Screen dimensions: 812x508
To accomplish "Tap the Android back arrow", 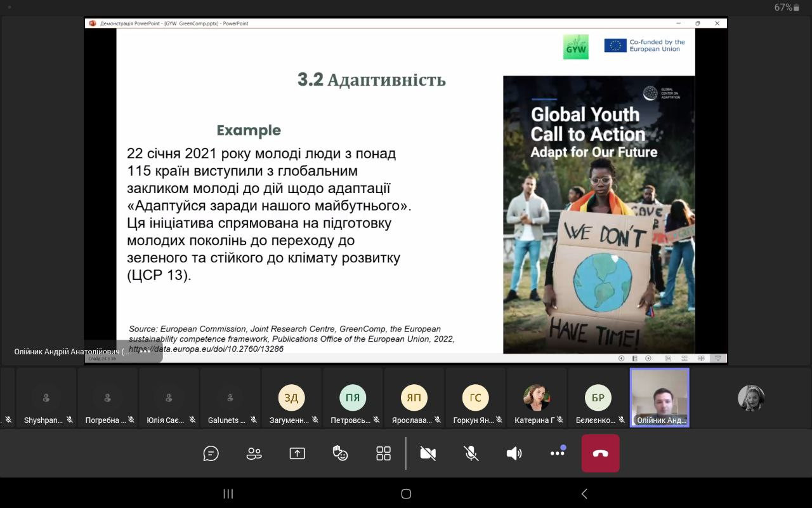I will 584,494.
